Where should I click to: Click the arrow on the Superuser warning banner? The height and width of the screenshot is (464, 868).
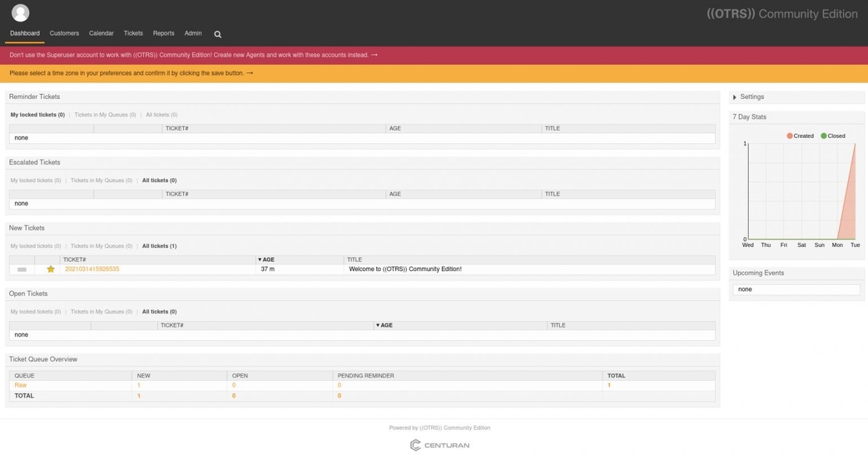click(374, 54)
